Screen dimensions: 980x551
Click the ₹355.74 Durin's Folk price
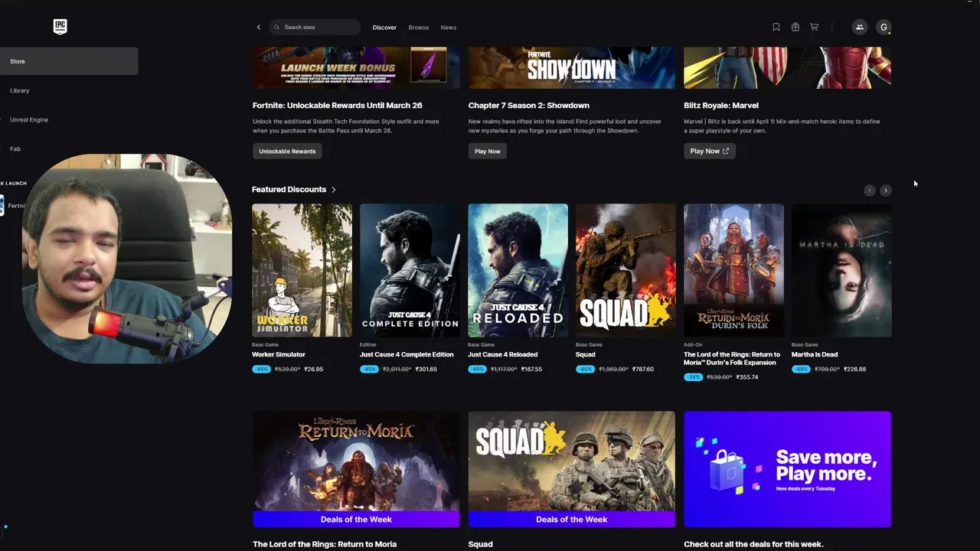click(x=747, y=377)
